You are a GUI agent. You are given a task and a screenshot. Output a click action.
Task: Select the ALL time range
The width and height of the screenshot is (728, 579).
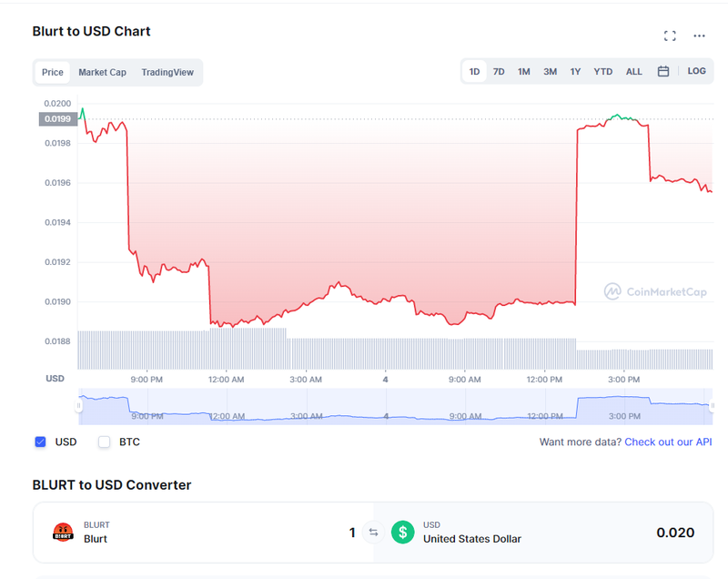pos(633,72)
